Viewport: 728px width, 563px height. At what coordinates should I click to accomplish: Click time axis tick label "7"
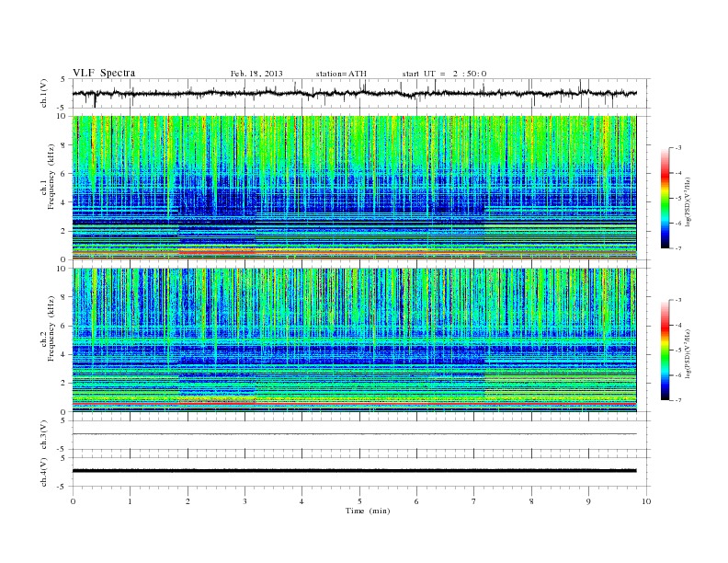tap(474, 501)
